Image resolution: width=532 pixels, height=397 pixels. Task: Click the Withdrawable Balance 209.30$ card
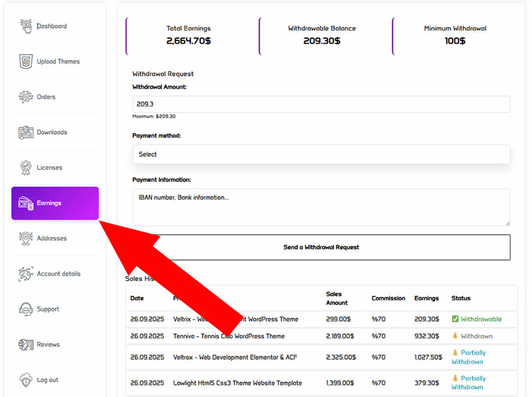pyautogui.click(x=322, y=35)
